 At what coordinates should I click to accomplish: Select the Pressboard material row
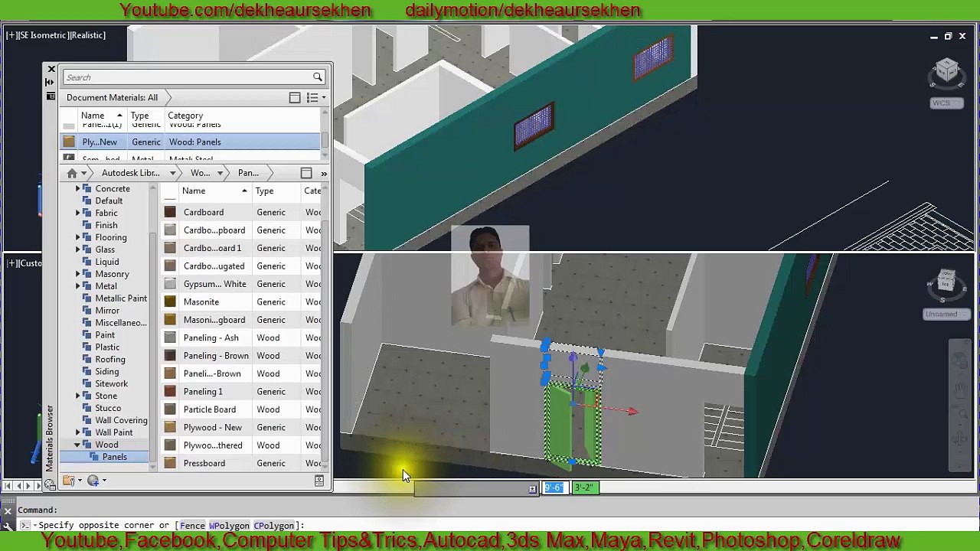(x=242, y=463)
